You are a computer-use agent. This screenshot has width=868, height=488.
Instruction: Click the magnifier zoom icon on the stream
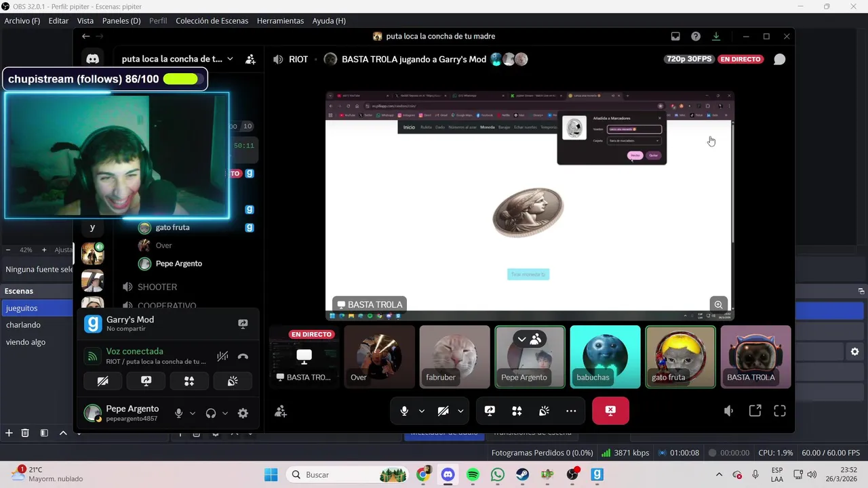[718, 304]
